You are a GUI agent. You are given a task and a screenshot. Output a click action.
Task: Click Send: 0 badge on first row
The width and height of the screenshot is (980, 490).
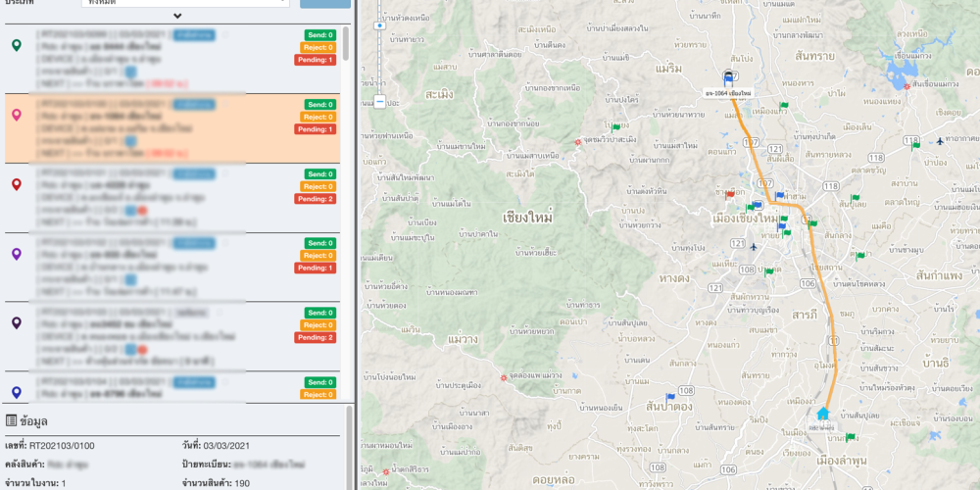click(319, 35)
